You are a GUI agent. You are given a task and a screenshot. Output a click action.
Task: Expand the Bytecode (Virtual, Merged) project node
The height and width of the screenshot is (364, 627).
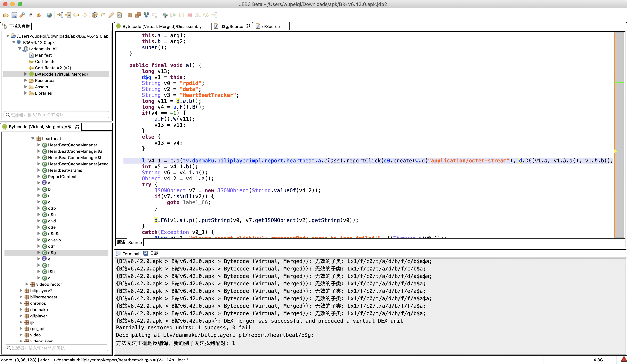click(26, 74)
